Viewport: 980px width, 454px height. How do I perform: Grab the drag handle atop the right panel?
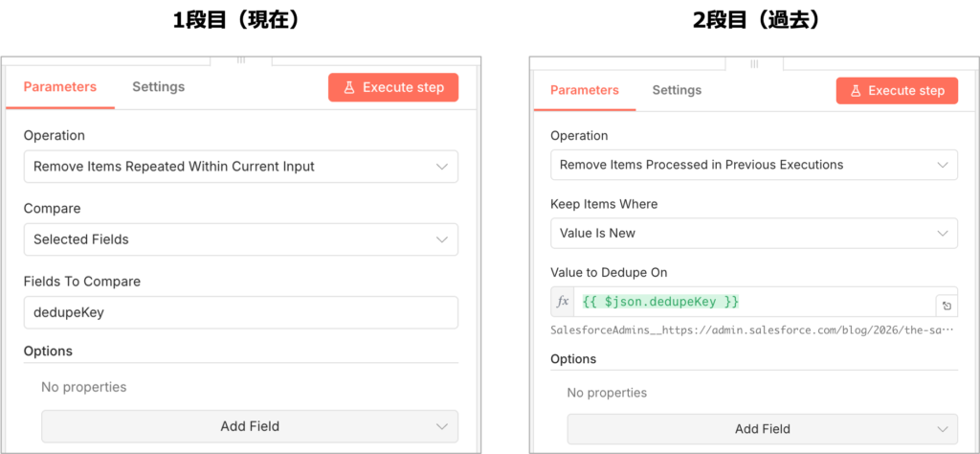click(754, 63)
